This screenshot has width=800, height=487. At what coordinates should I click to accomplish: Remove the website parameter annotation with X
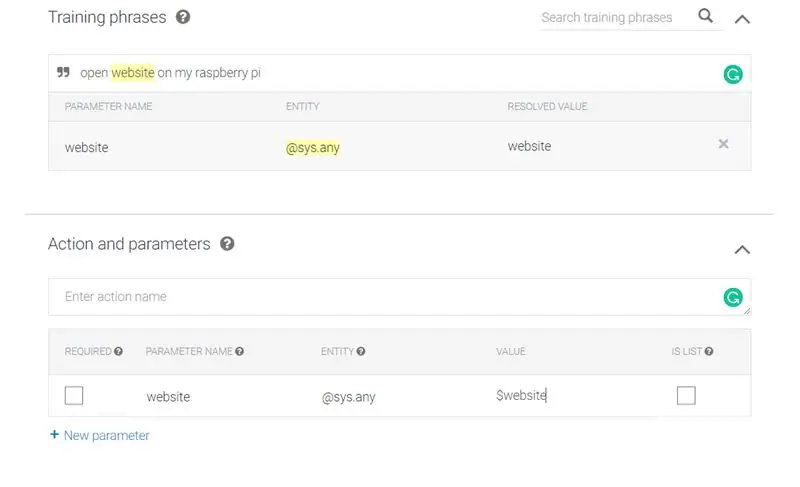tap(723, 144)
